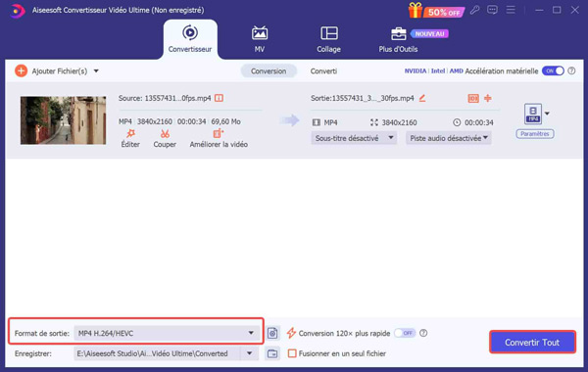Open Piste audio désactivée dropdown
Screen dimensions: 588x372
(x=449, y=138)
